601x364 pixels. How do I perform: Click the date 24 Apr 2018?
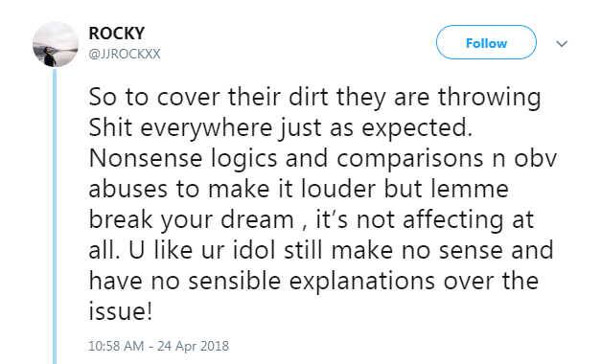(x=193, y=346)
